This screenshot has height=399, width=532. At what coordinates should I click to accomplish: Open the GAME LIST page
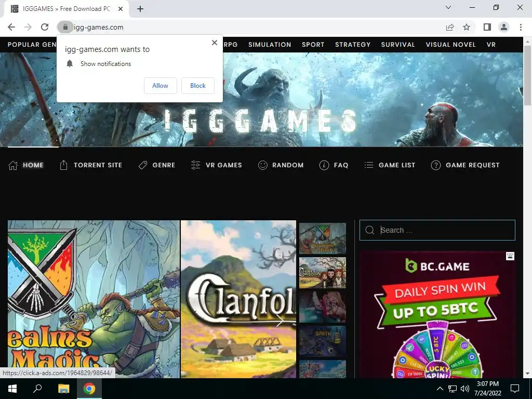[397, 165]
